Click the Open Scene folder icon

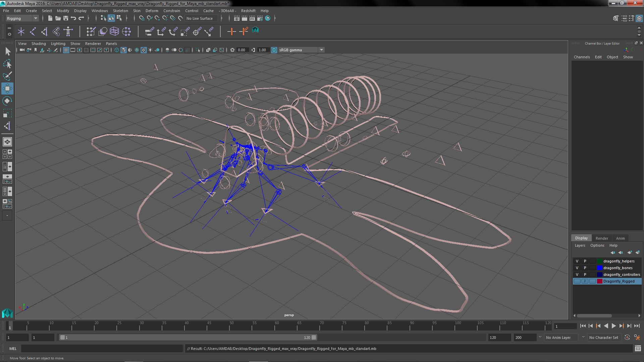point(58,18)
